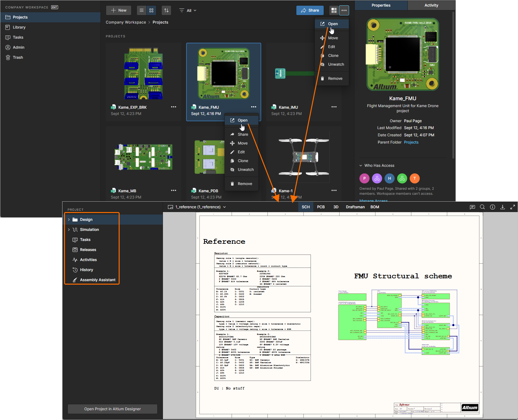Click the orange T user avatar
The height and width of the screenshot is (420, 518).
click(414, 178)
